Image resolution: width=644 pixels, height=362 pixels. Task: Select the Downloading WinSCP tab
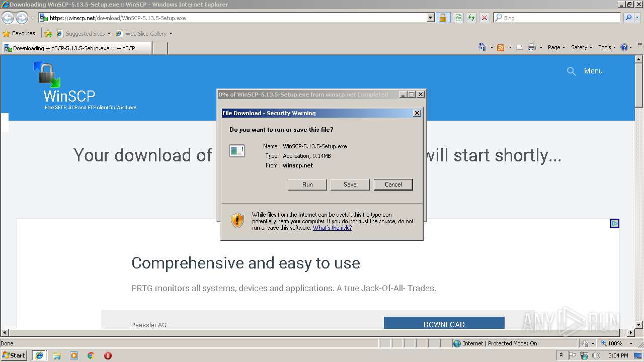tap(76, 48)
